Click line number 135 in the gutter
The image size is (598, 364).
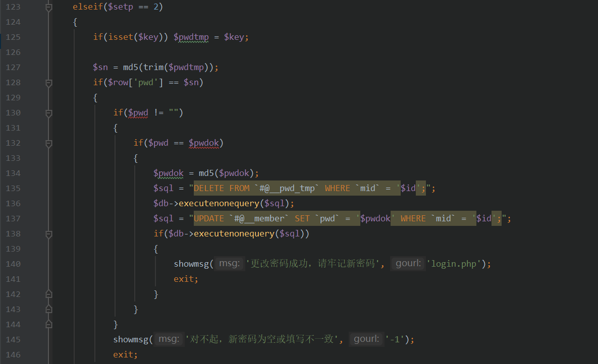pyautogui.click(x=13, y=188)
